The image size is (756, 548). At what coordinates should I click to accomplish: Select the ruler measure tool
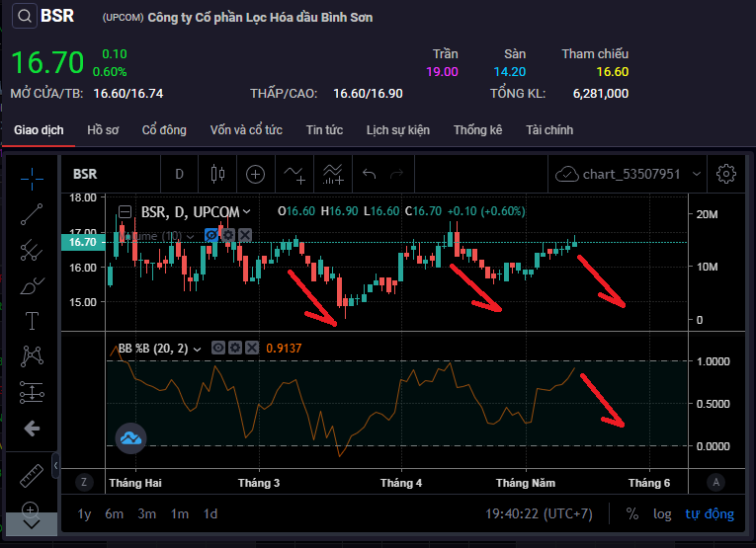coord(32,476)
